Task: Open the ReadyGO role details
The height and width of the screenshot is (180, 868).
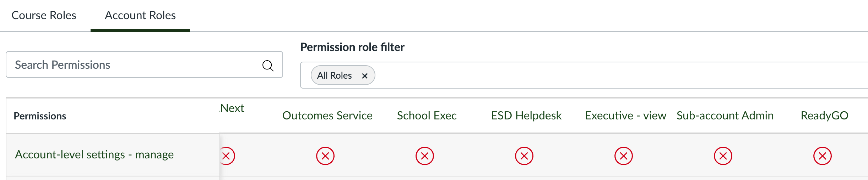Action: (824, 116)
